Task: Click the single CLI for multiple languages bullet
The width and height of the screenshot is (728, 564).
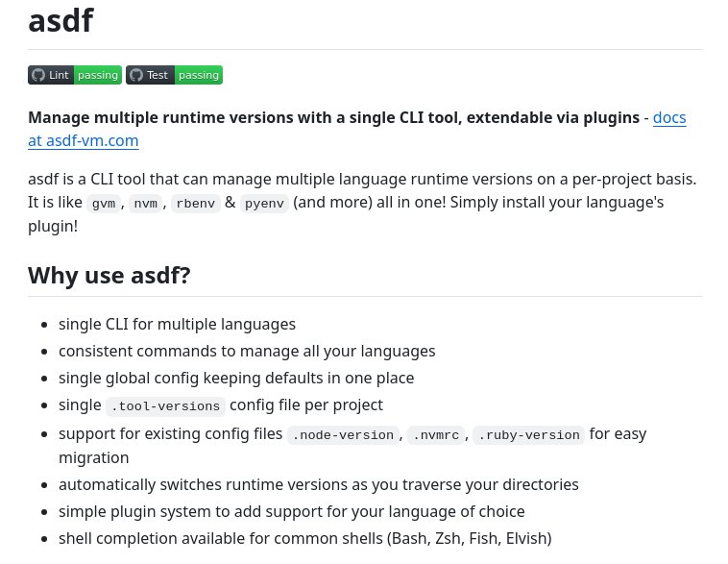Action: click(x=177, y=325)
